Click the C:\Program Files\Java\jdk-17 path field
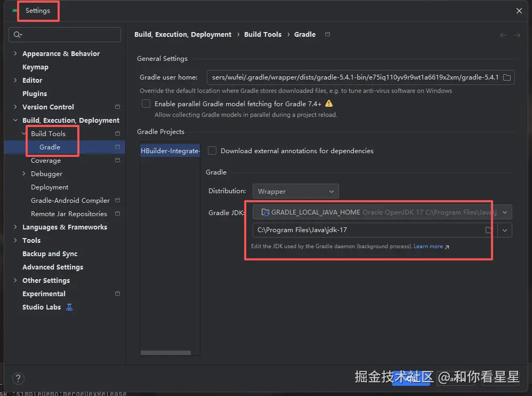 coord(375,230)
